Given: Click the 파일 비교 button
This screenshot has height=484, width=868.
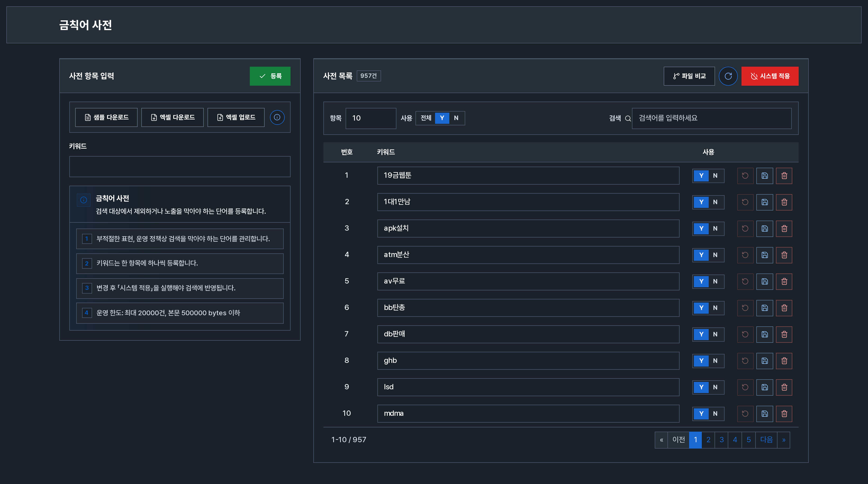Looking at the screenshot, I should pos(689,76).
